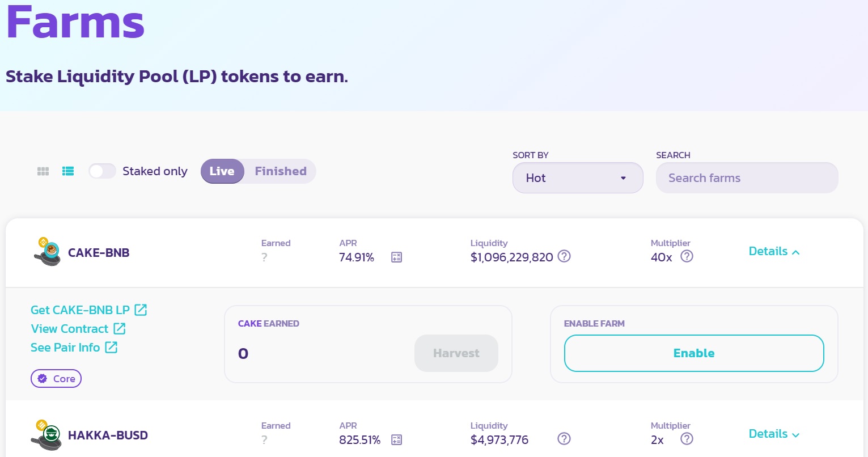Screen dimensions: 868x457
Task: Open APR calculator for HAKKA-BUSD
Action: 396,440
